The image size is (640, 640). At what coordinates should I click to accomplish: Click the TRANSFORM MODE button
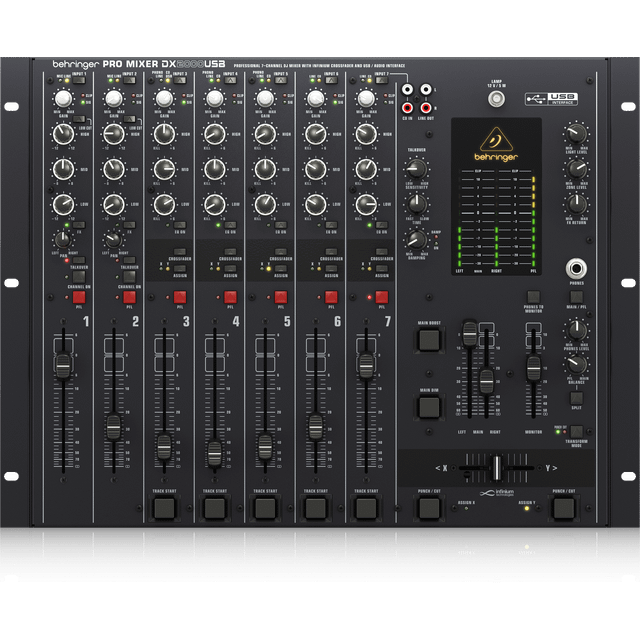[576, 432]
